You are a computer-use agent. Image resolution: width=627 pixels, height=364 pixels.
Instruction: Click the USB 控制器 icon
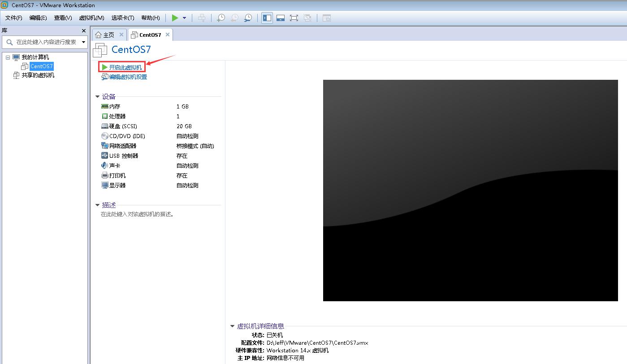(x=105, y=156)
